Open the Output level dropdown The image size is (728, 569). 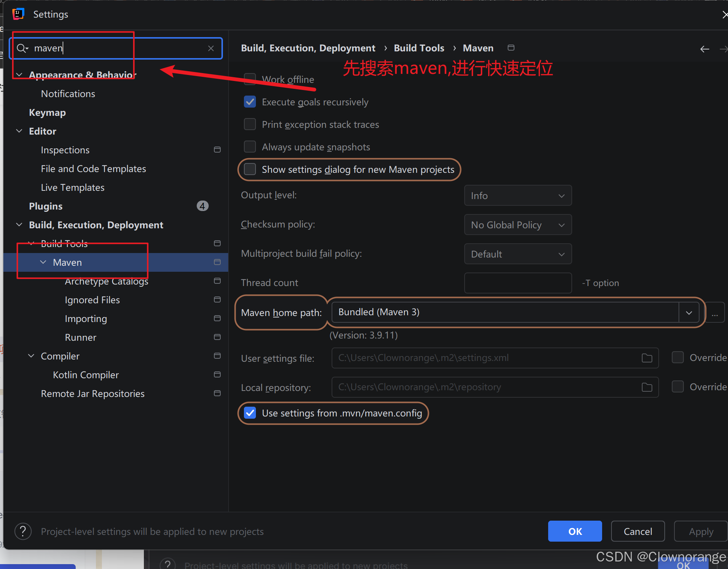tap(517, 196)
